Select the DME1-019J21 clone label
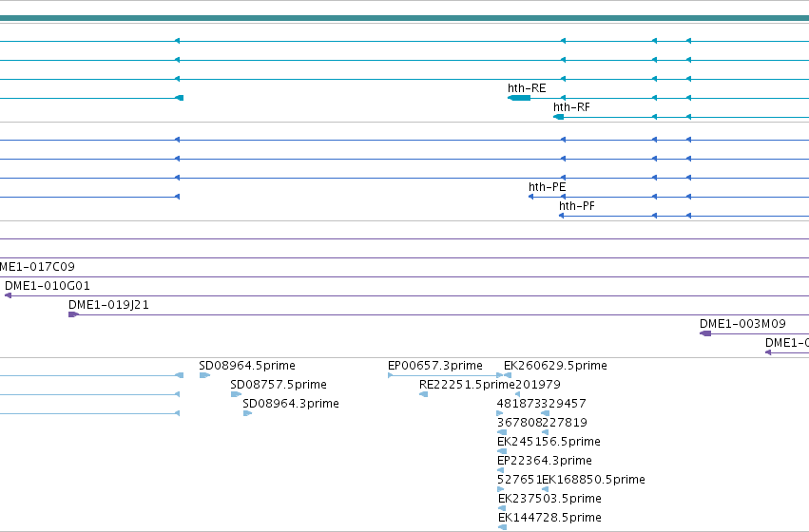The height and width of the screenshot is (532, 809). pyautogui.click(x=109, y=305)
